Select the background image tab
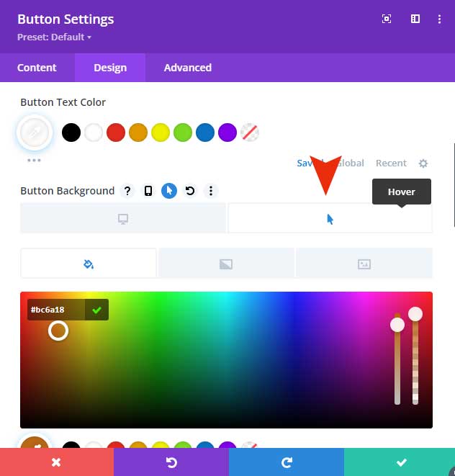Viewport: 455px width, 476px height. click(x=364, y=263)
